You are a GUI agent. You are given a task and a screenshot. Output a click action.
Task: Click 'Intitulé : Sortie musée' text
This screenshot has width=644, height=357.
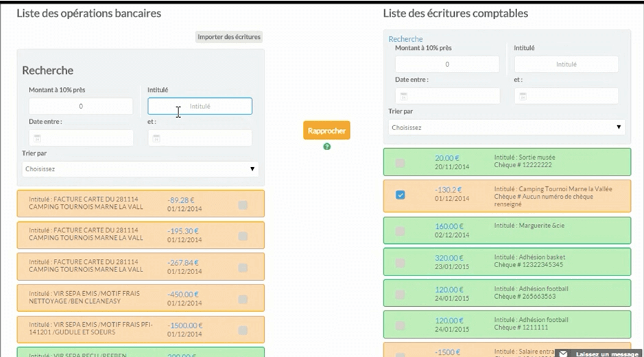pos(525,157)
